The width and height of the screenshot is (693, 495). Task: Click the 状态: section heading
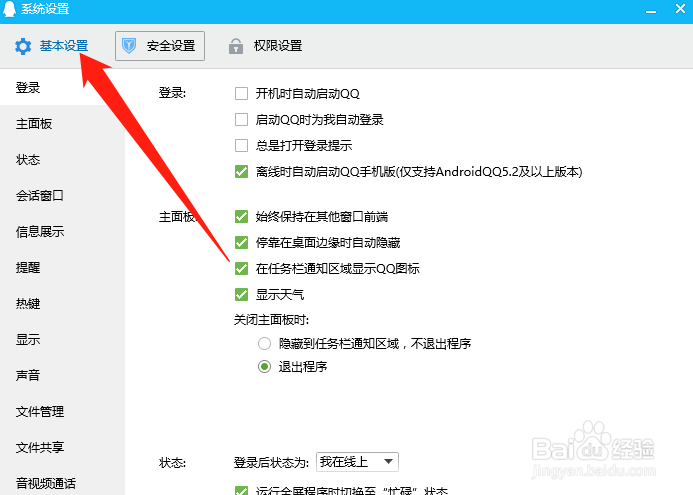[x=172, y=463]
